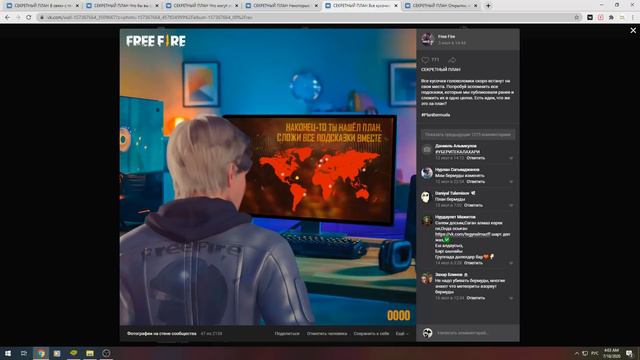Open avatar of the meteorites commenter
The width and height of the screenshot is (640, 360).
click(x=427, y=279)
